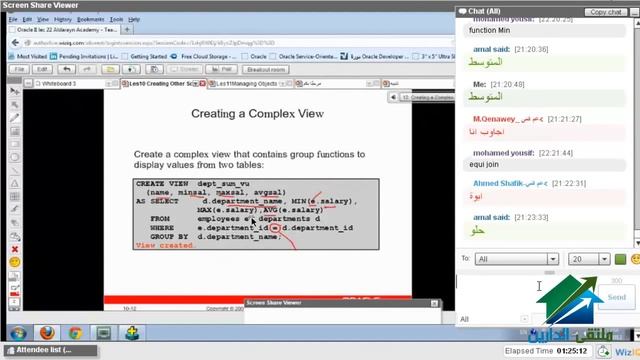Click the whiteboard File button

[19, 69]
